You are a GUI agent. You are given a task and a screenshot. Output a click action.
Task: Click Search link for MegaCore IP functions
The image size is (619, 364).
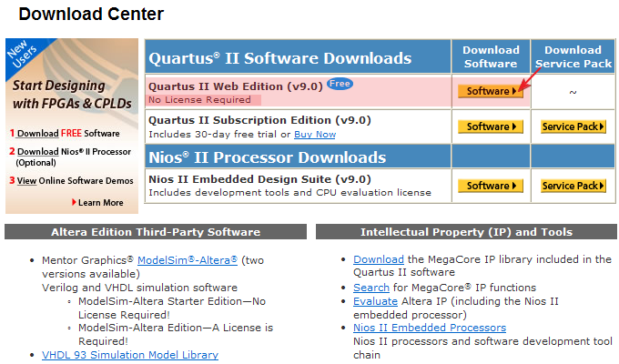[371, 288]
